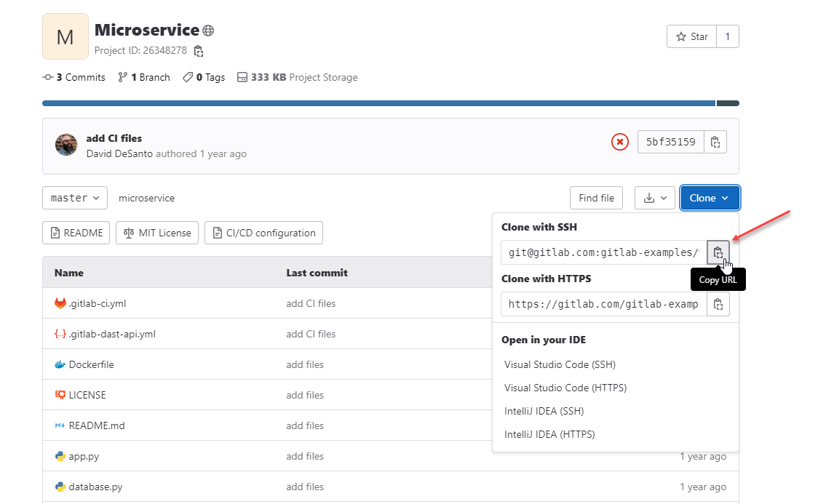Image resolution: width=834 pixels, height=504 pixels.
Task: Click the Name column header
Action: coord(69,273)
